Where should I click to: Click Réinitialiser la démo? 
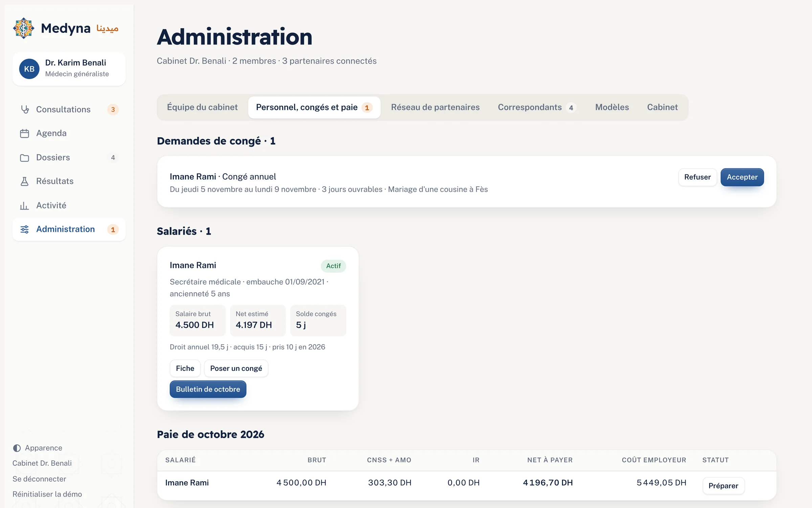point(47,494)
